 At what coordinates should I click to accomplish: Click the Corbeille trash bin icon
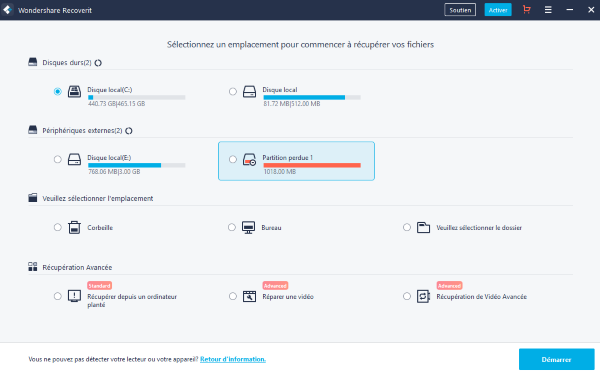click(74, 227)
